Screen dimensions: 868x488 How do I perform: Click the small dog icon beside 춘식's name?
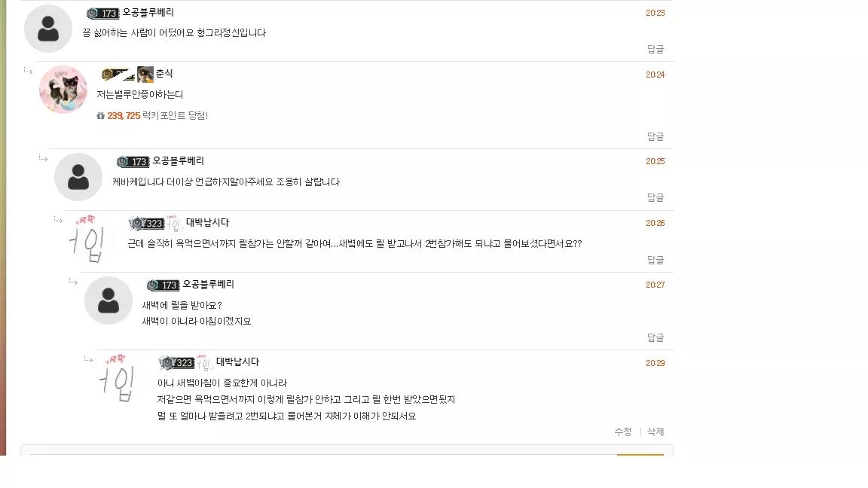[x=145, y=74]
